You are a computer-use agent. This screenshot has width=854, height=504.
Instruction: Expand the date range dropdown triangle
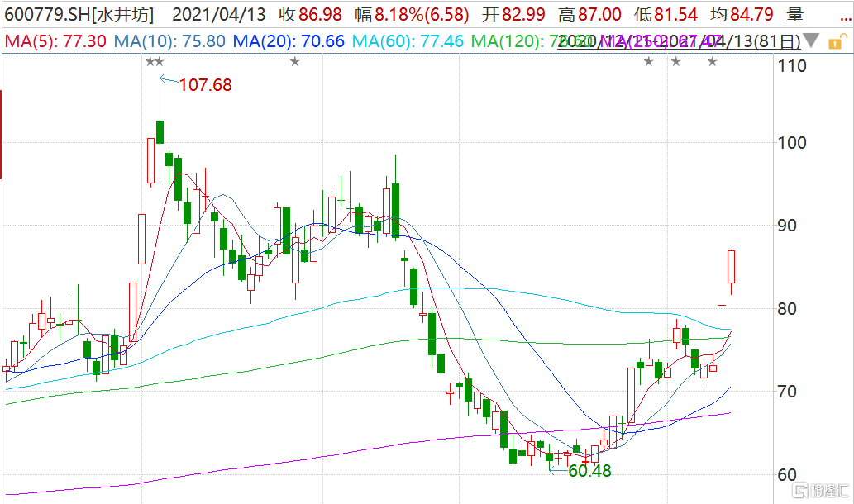coord(811,40)
